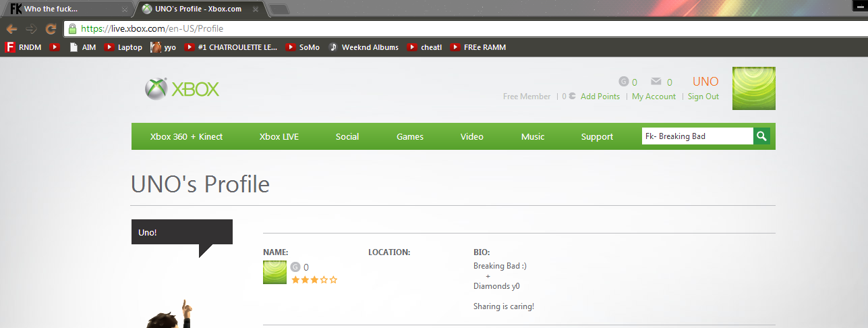Click the browser Back arrow
Viewport: 868px width, 328px height.
tap(11, 29)
